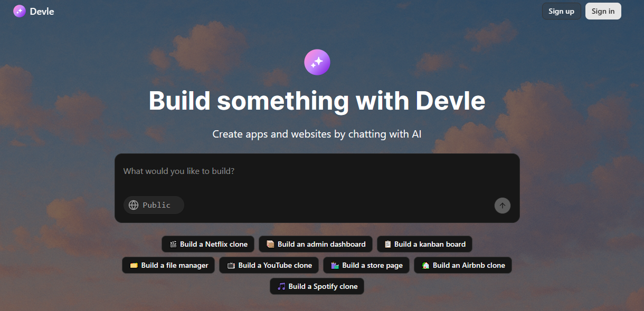
Task: Select the Build an admin dashboard suggestion
Action: pyautogui.click(x=316, y=244)
